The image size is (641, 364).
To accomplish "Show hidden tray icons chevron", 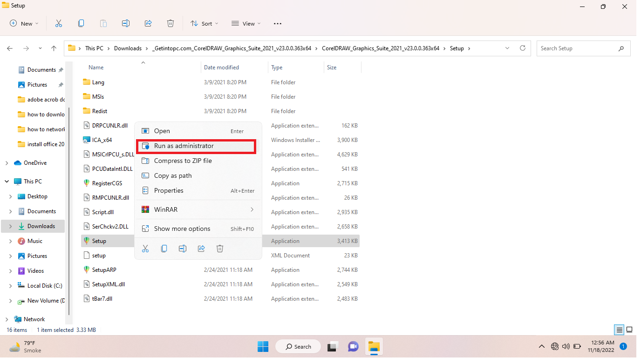I will tap(541, 346).
